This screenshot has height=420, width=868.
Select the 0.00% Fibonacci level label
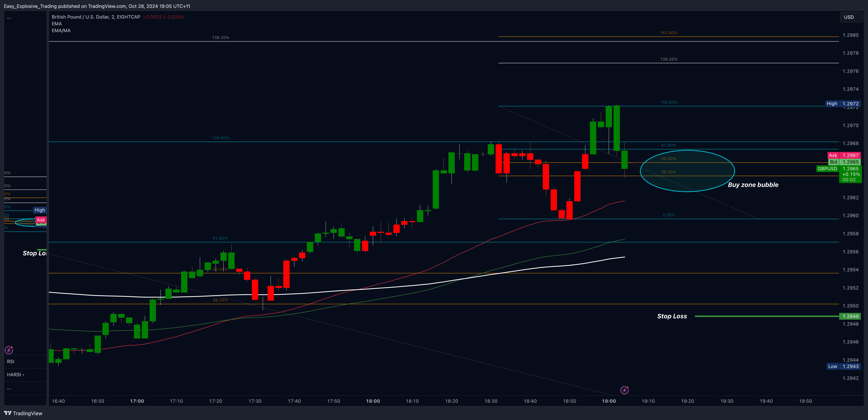click(x=669, y=215)
